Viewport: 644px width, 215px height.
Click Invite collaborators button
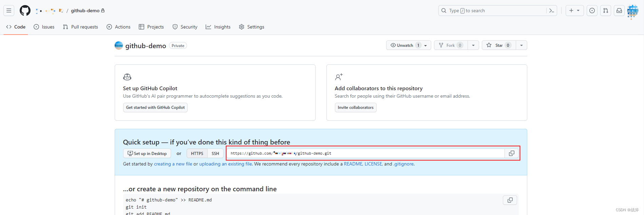pos(356,107)
